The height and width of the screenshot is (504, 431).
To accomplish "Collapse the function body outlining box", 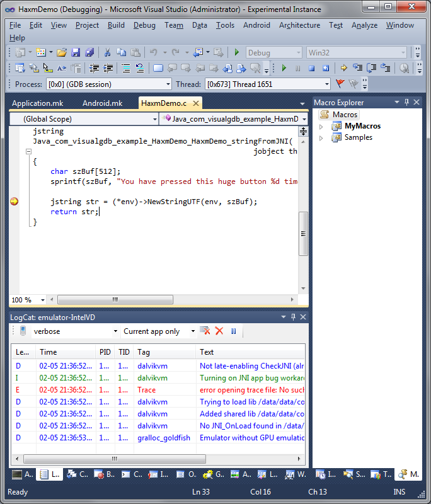I will [28, 151].
